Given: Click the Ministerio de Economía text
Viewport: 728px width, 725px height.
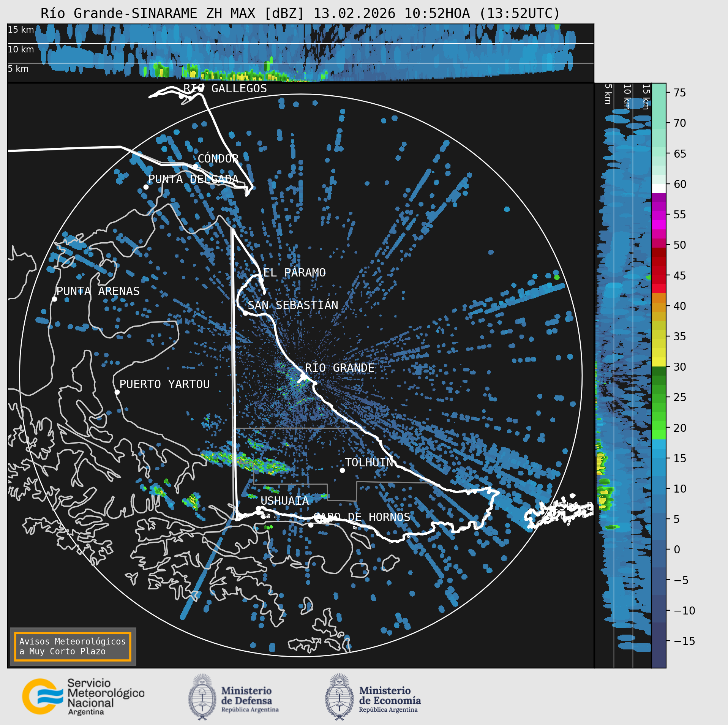Looking at the screenshot, I should [390, 699].
